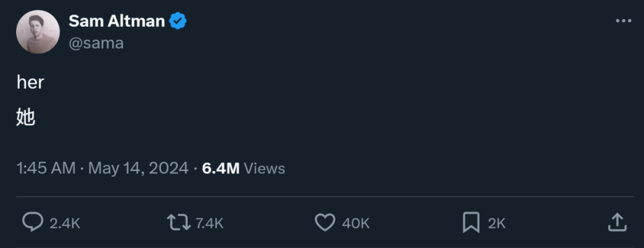Open the May 14, 2024 date link
The height and width of the screenshot is (248, 644).
coord(138,168)
